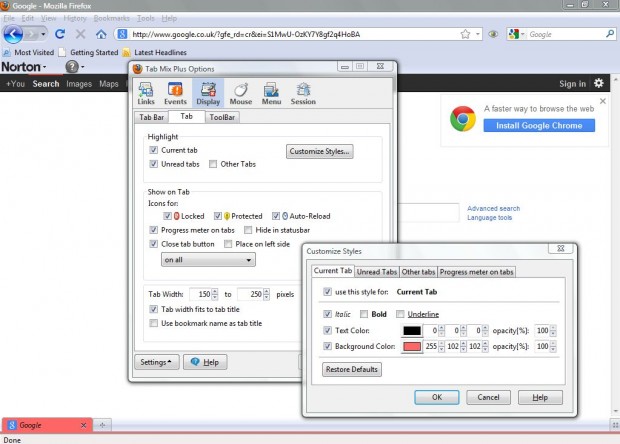This screenshot has width=620, height=444.
Task: Open Google settings gear icon
Action: coord(599,83)
